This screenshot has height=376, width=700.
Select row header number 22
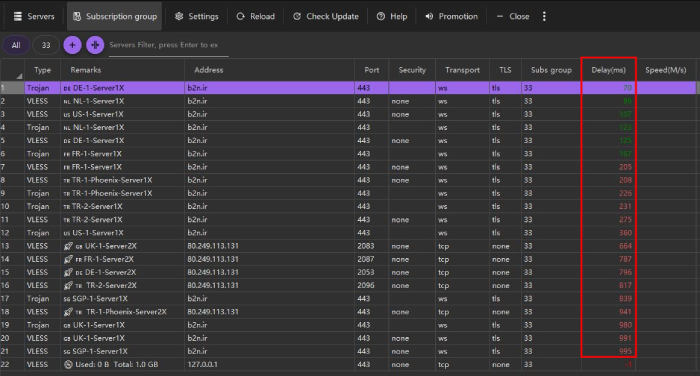click(12, 364)
